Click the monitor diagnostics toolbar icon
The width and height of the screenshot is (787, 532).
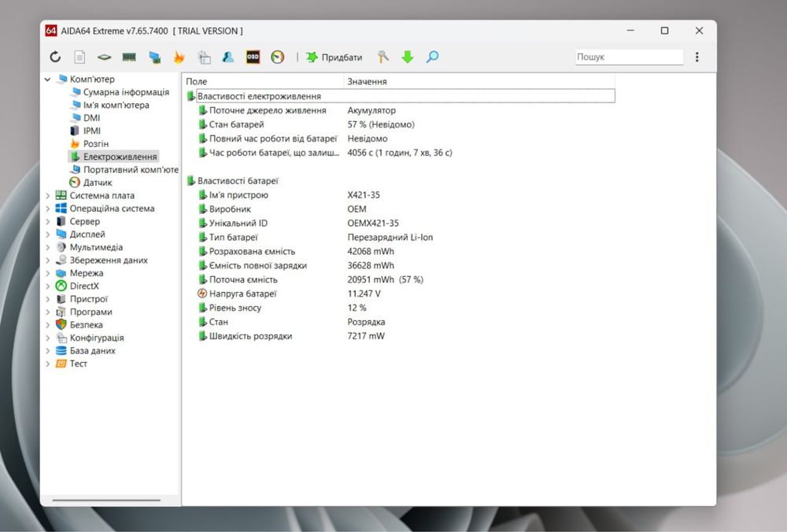point(154,57)
